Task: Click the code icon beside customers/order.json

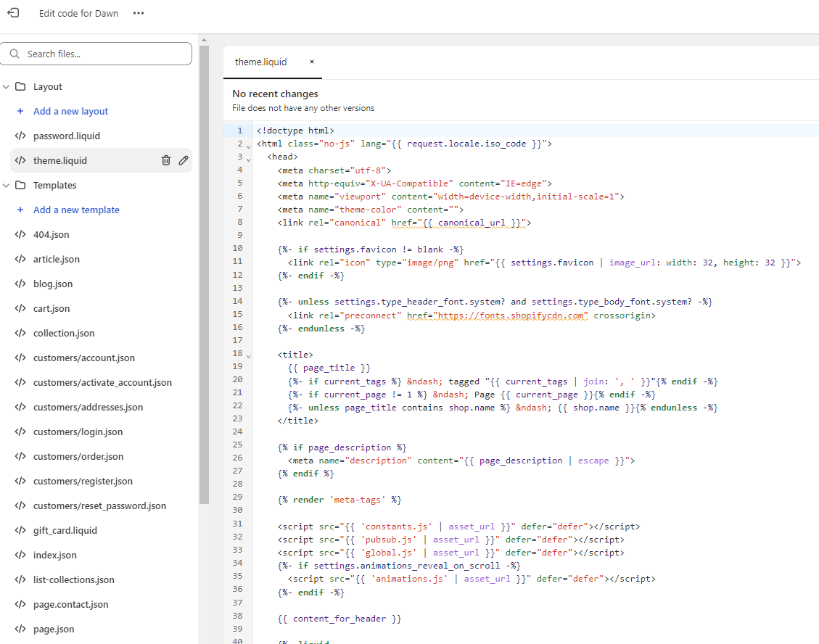Action: click(x=20, y=456)
